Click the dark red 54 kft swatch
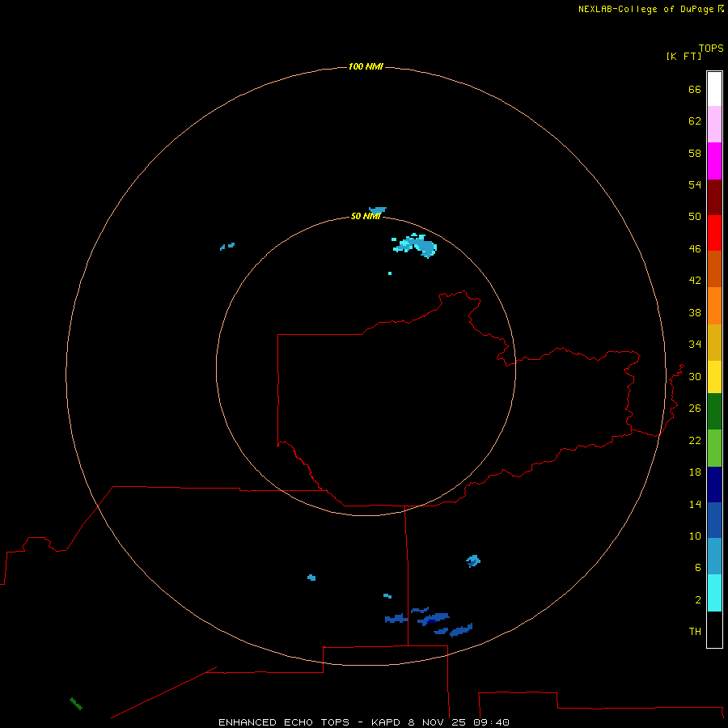The image size is (728, 728). [714, 197]
